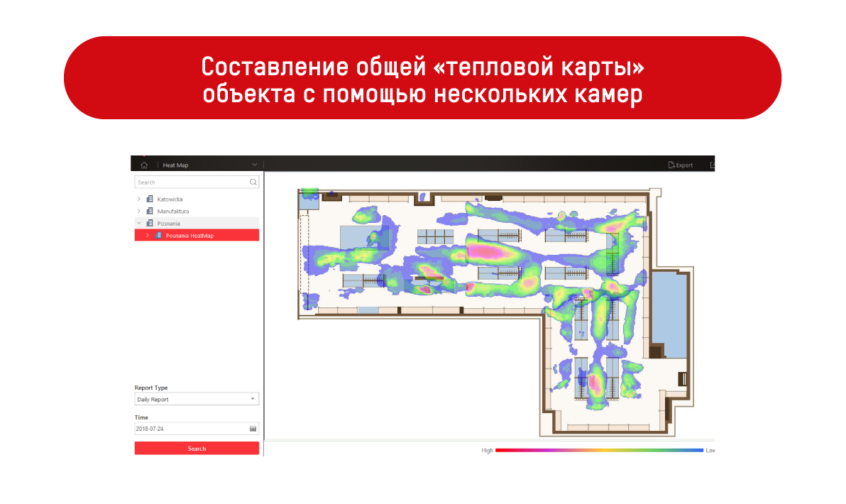Click Export in the top bar

(680, 165)
